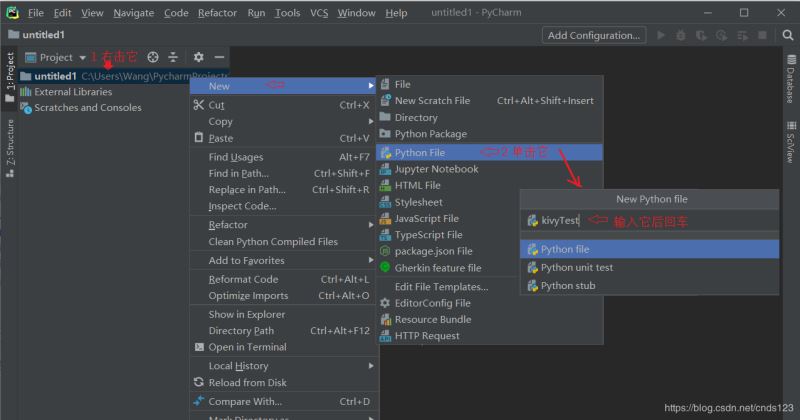
Task: Click Replace in Path... entry
Action: [x=283, y=190]
